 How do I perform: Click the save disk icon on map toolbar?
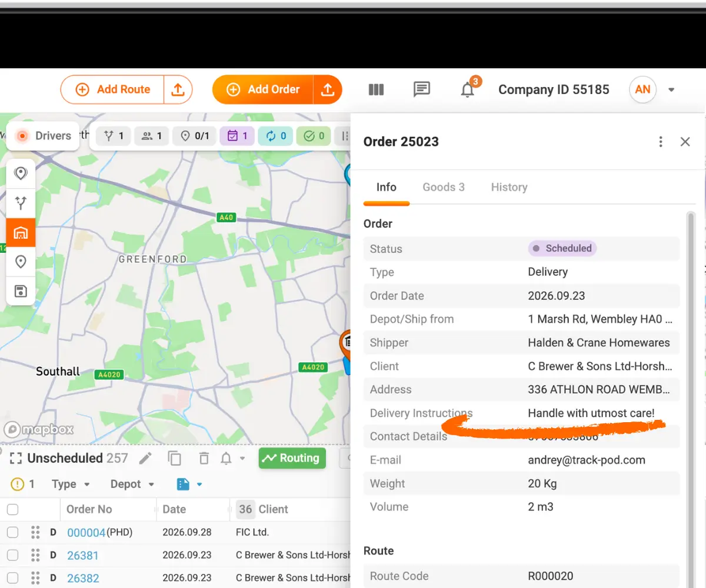coord(21,291)
